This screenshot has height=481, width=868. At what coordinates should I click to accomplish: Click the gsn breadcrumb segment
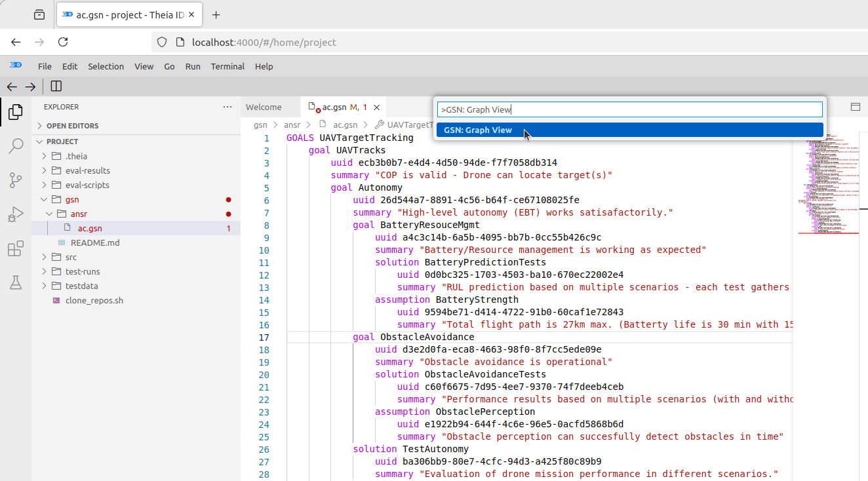click(x=260, y=125)
